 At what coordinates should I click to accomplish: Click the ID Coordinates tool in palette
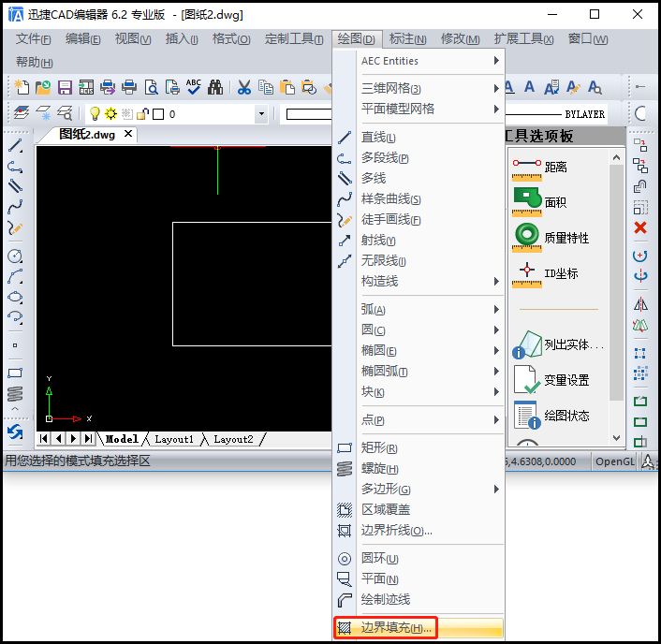click(x=546, y=273)
